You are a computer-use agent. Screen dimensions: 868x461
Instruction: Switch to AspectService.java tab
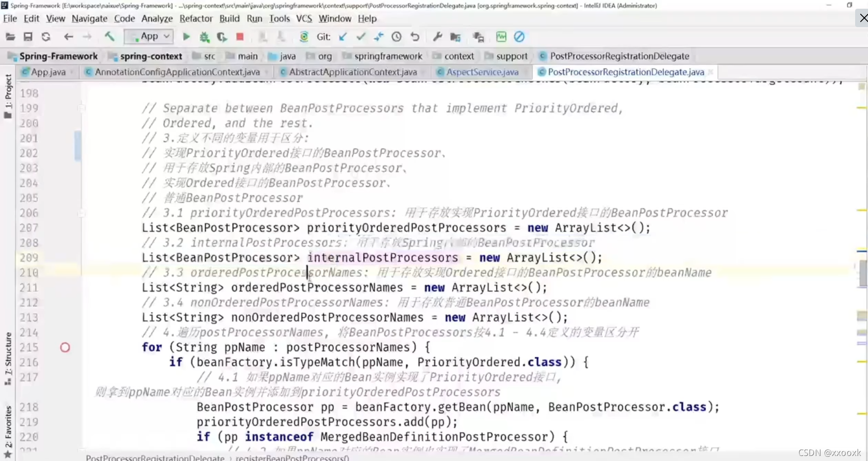tap(482, 72)
